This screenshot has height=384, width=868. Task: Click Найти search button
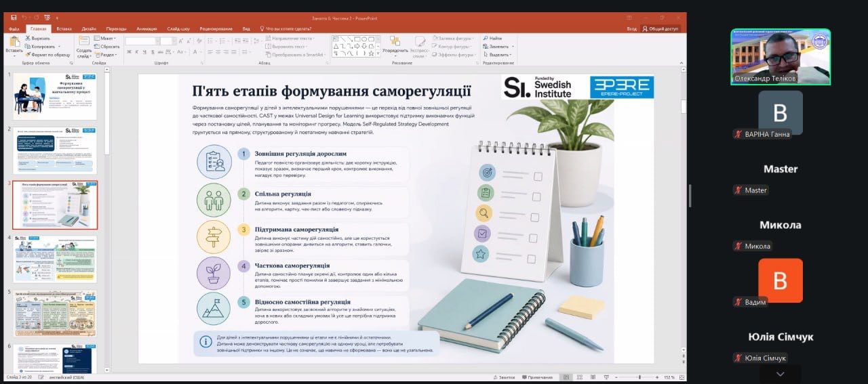pyautogui.click(x=492, y=39)
